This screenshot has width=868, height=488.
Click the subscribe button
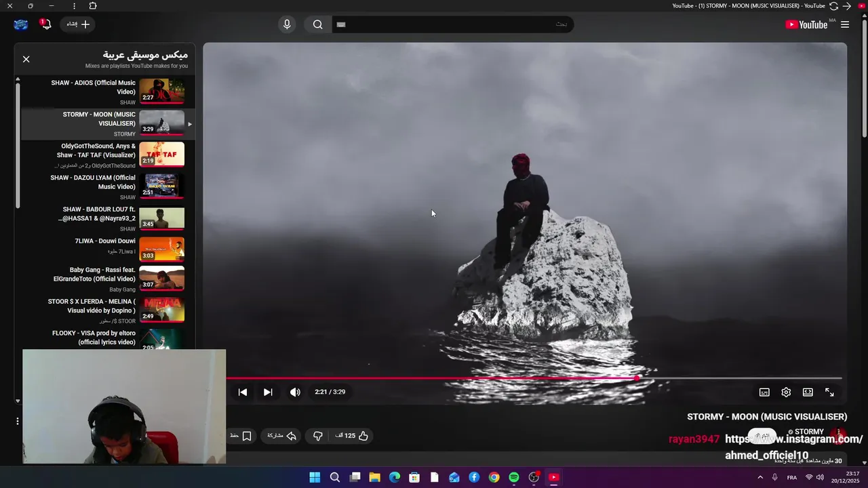[x=763, y=435]
